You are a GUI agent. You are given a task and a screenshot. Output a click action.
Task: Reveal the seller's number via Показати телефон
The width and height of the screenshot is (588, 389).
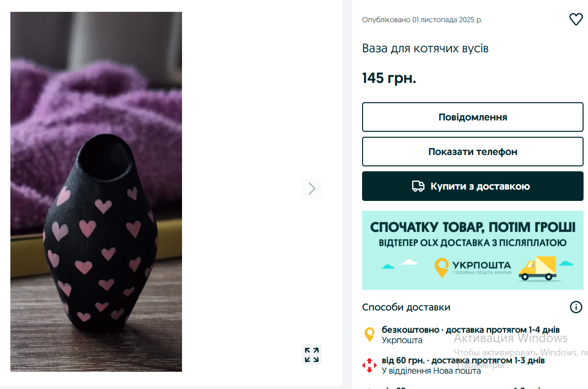click(473, 152)
